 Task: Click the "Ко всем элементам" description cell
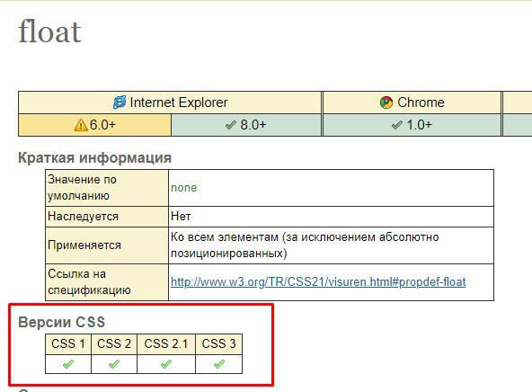coord(331,245)
